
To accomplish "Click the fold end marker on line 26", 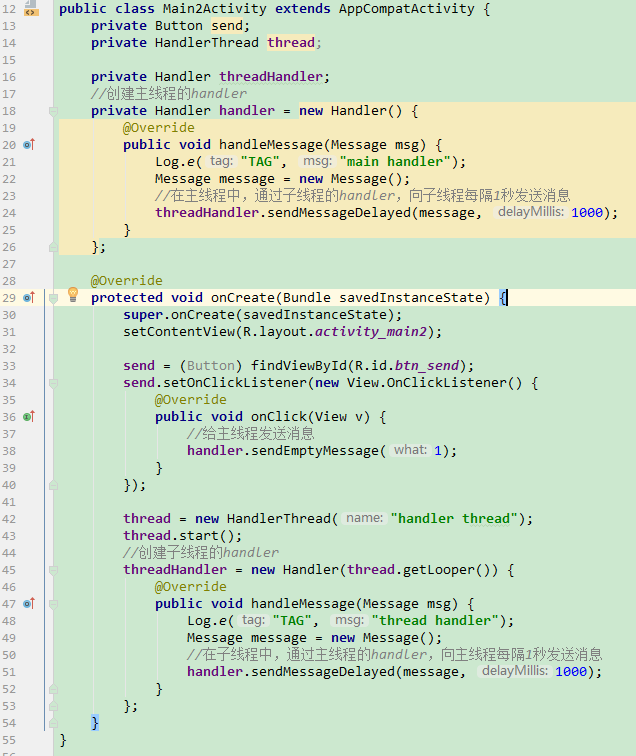I will [x=54, y=247].
